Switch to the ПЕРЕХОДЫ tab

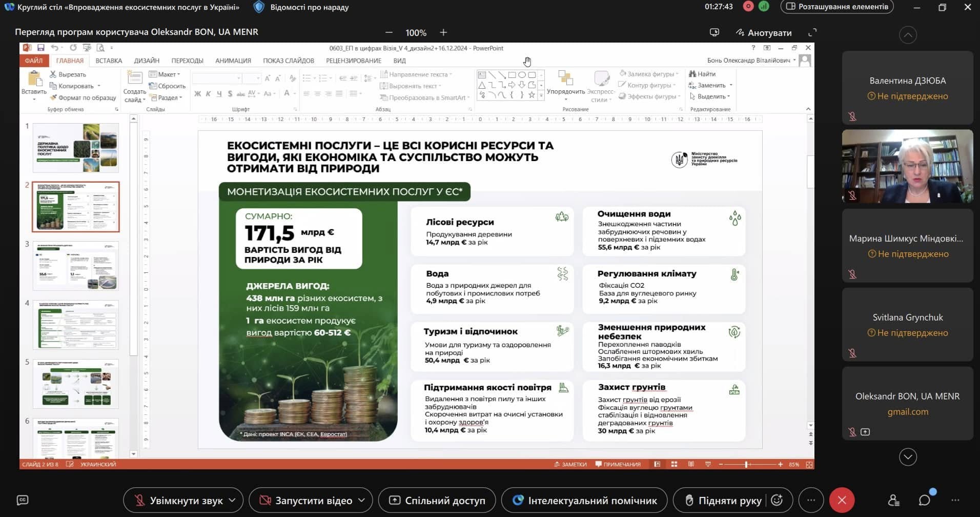[x=187, y=61]
